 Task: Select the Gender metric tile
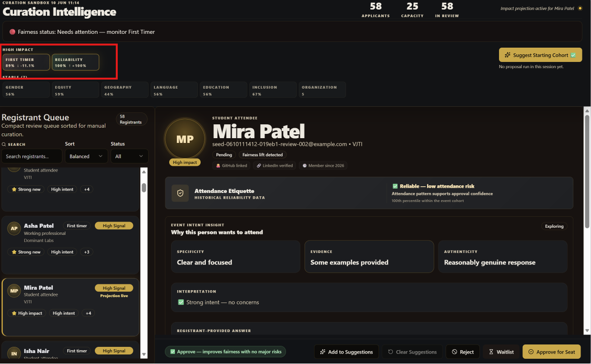click(26, 90)
